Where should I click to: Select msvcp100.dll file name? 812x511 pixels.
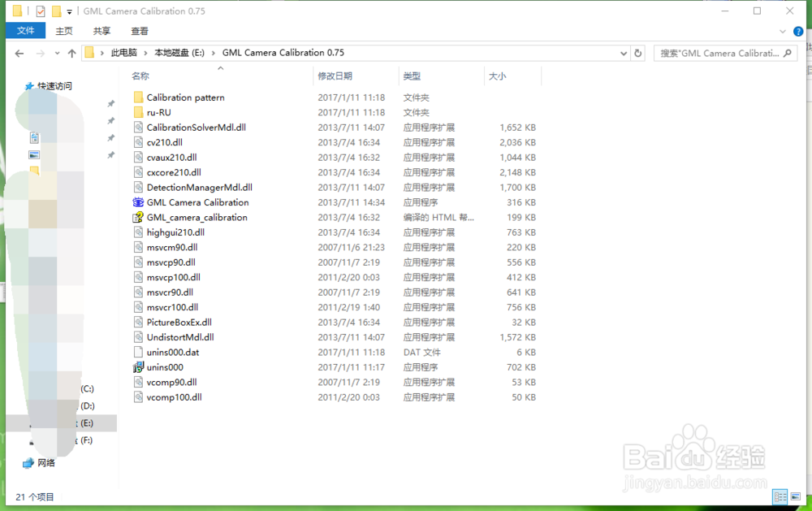[174, 278]
